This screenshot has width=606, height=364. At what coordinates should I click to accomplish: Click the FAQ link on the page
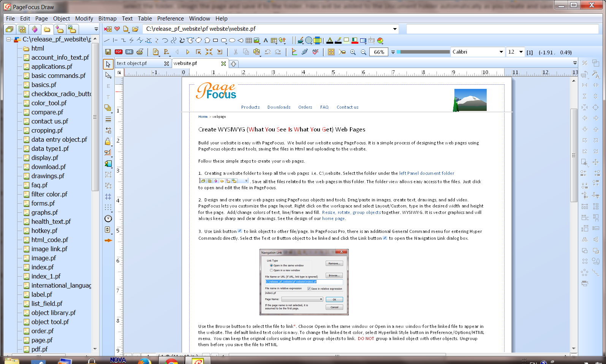tap(324, 107)
